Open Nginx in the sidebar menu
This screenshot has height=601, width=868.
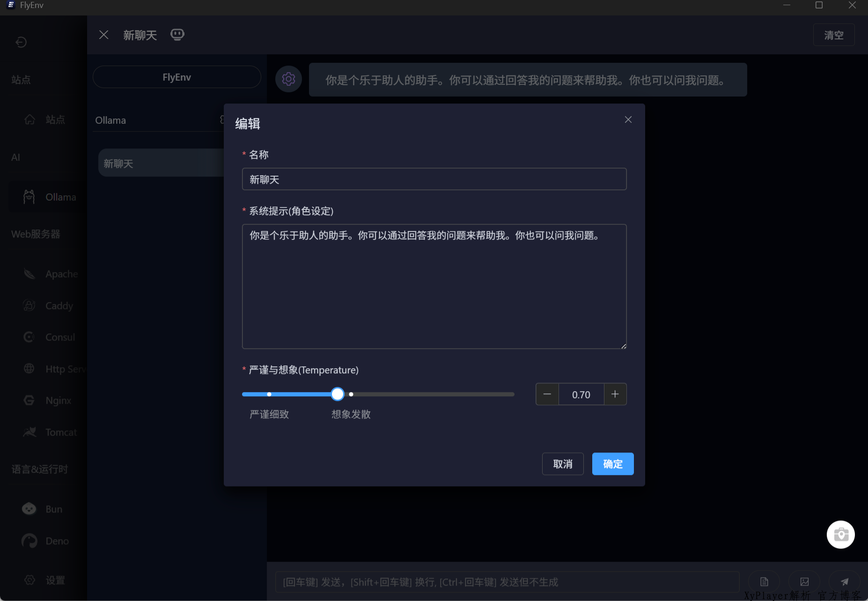58,401
